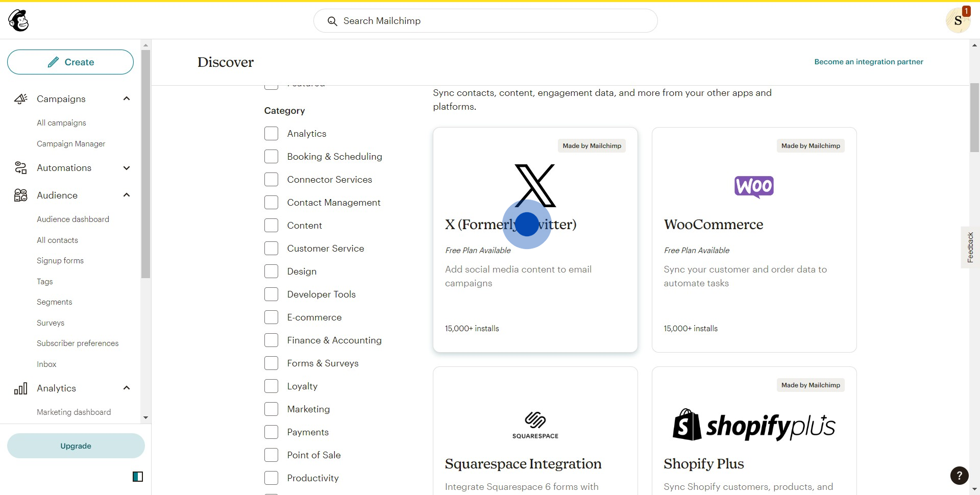Open Become an integration partner link
Image resolution: width=980 pixels, height=495 pixels.
(x=868, y=62)
